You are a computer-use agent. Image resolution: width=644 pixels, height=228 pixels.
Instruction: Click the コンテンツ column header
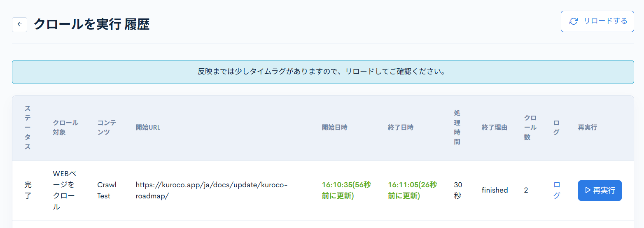pos(107,128)
